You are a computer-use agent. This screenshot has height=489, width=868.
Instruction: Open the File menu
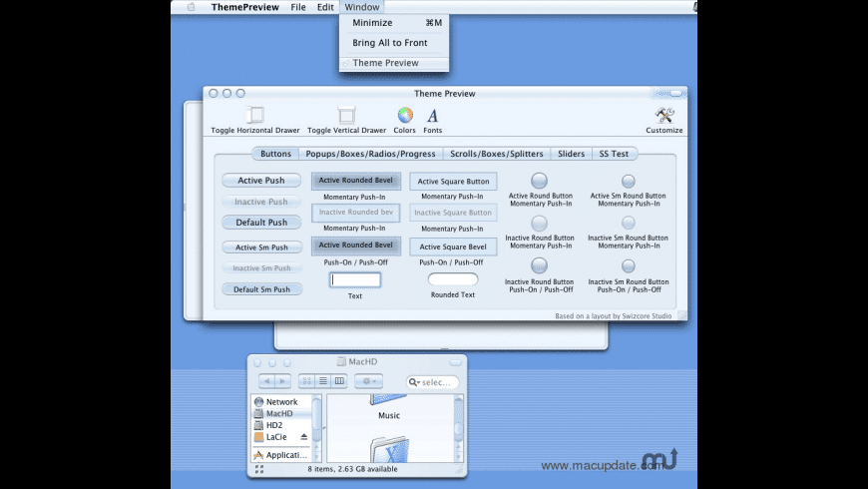click(x=298, y=7)
